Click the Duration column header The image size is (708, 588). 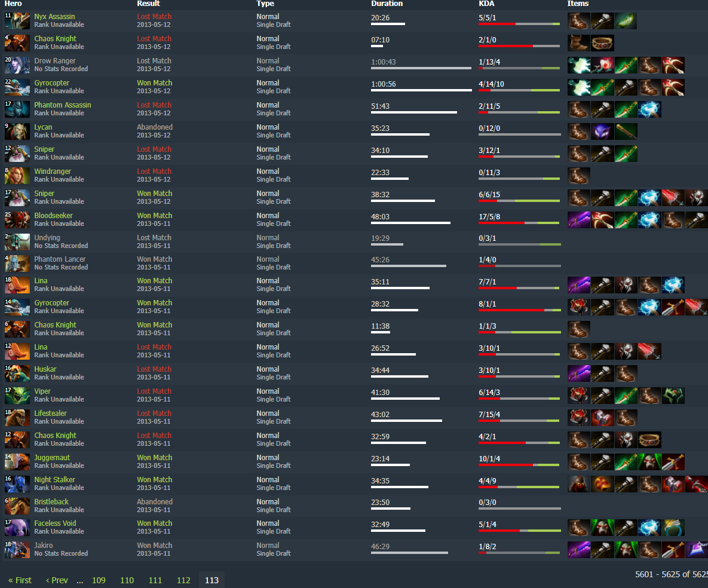pos(387,4)
